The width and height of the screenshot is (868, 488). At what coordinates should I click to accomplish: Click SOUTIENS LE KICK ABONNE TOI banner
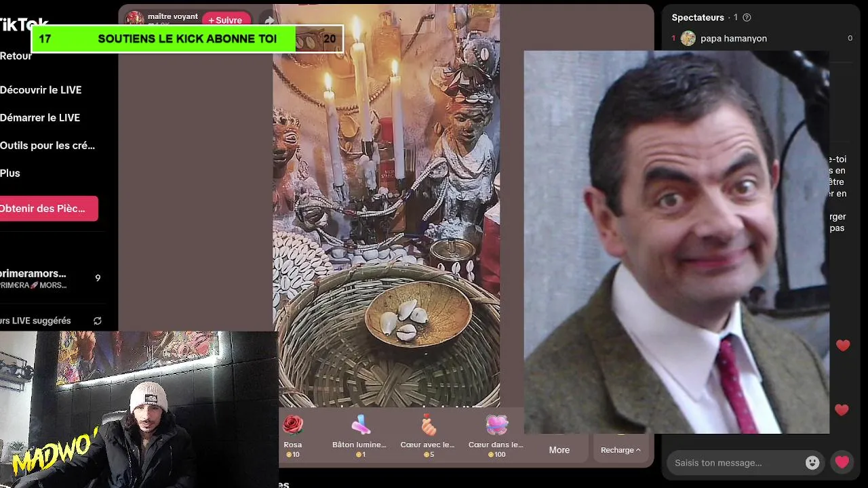(187, 39)
